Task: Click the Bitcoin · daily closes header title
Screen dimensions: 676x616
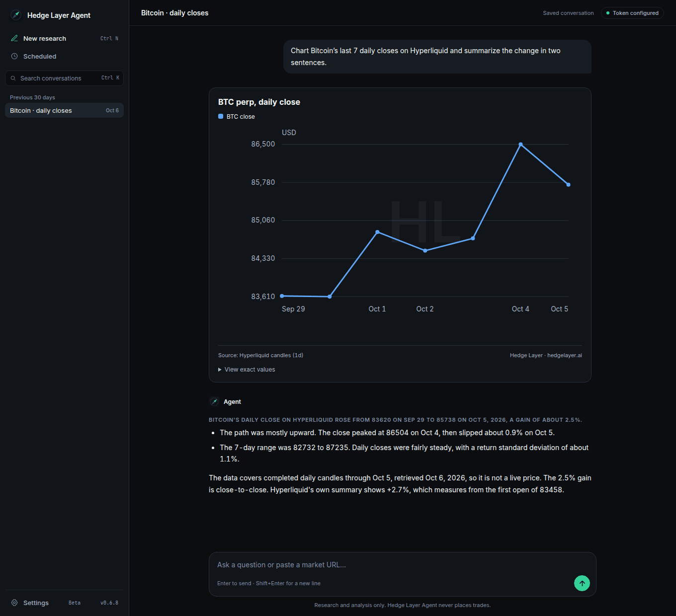Action: click(175, 13)
